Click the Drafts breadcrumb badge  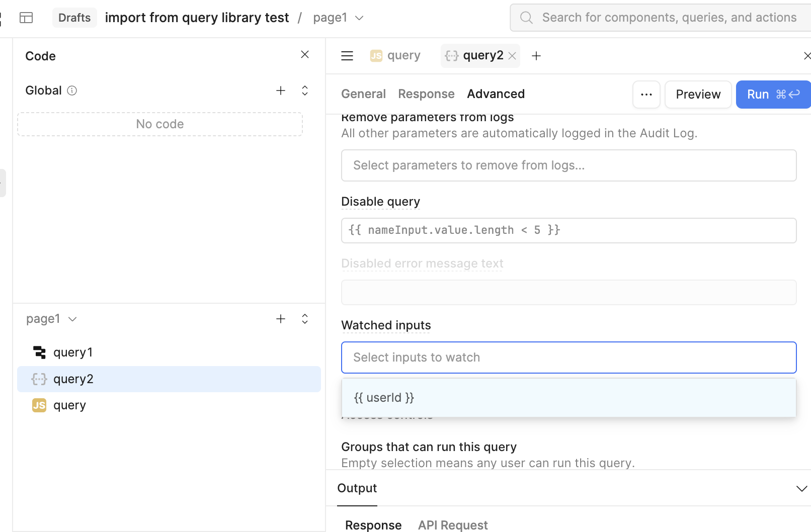(x=74, y=18)
